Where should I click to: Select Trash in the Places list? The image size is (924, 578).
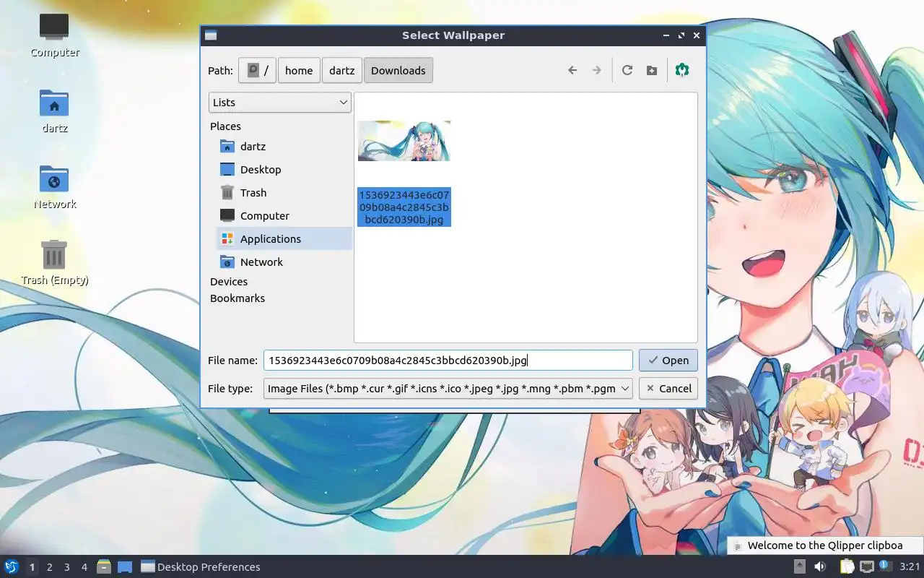[284, 192]
